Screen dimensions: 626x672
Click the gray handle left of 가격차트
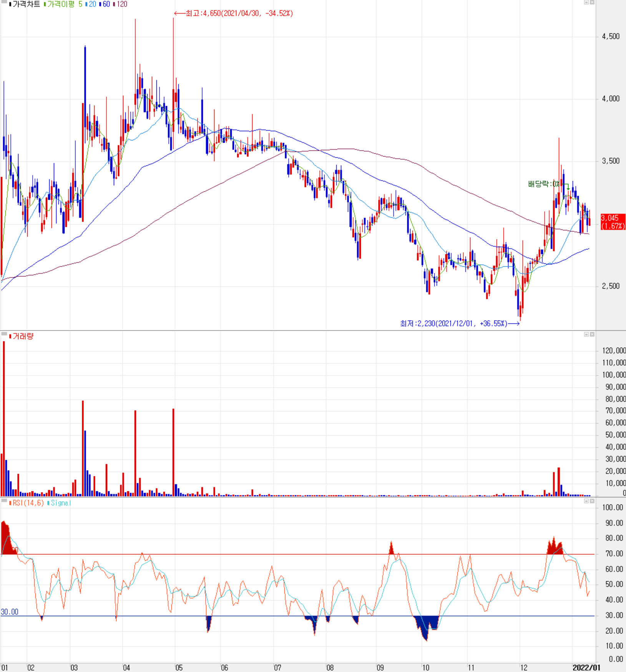pyautogui.click(x=4, y=2)
